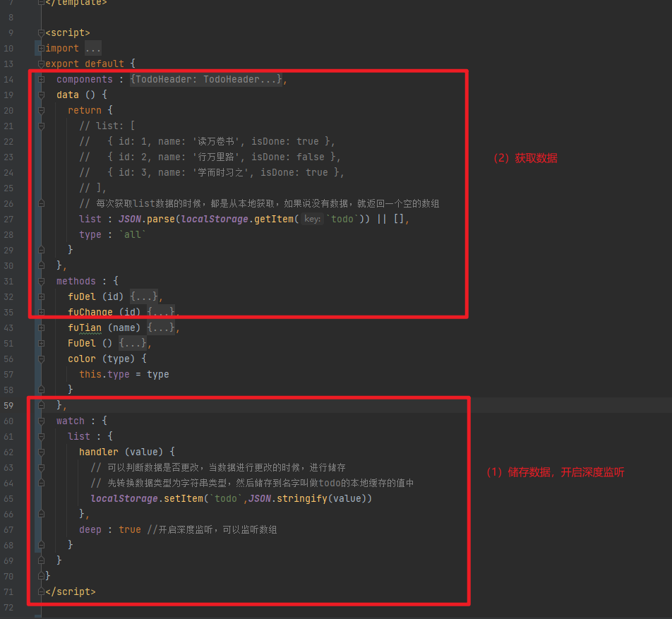Collapse the color (type) method
The height and width of the screenshot is (619, 672).
(x=41, y=359)
